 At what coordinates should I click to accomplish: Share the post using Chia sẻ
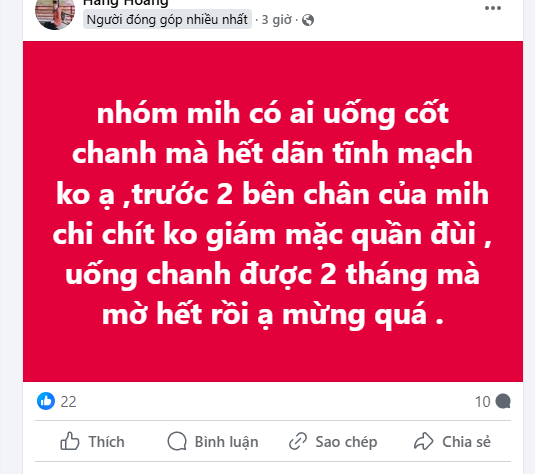[452, 441]
